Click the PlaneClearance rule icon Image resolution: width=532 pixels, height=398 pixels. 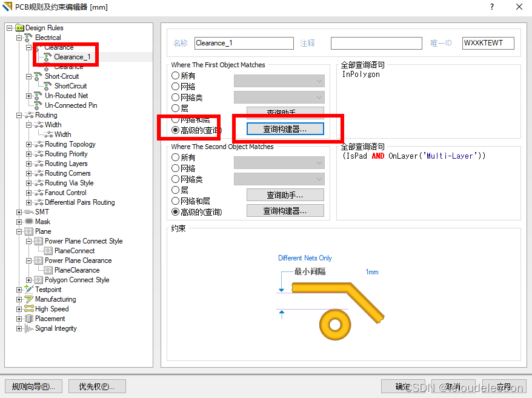[x=48, y=270]
